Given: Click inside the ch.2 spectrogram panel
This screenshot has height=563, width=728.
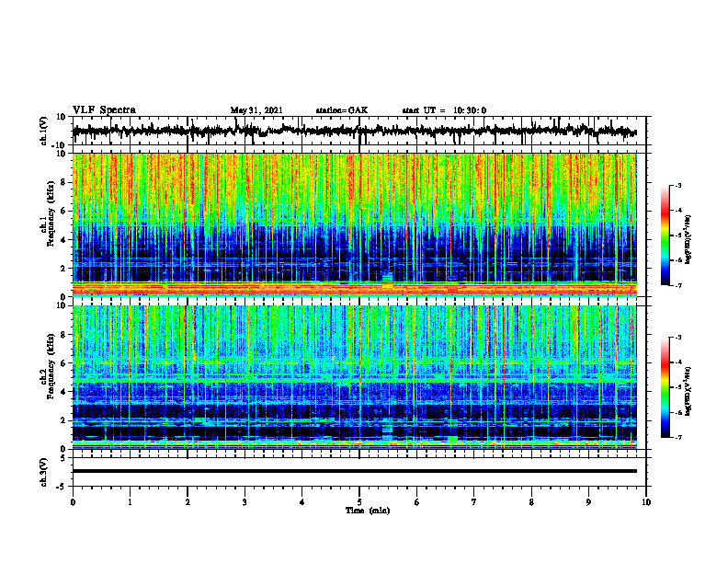Looking at the screenshot, I should tap(354, 377).
